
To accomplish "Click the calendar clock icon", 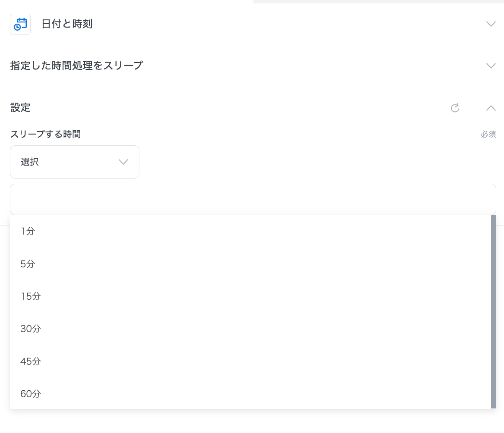I will click(x=20, y=24).
